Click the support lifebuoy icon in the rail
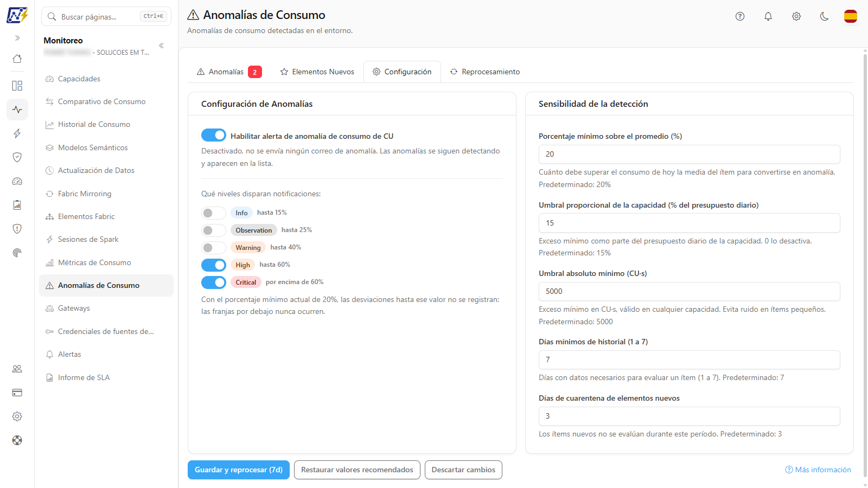This screenshot has width=868, height=488. pos(17,440)
